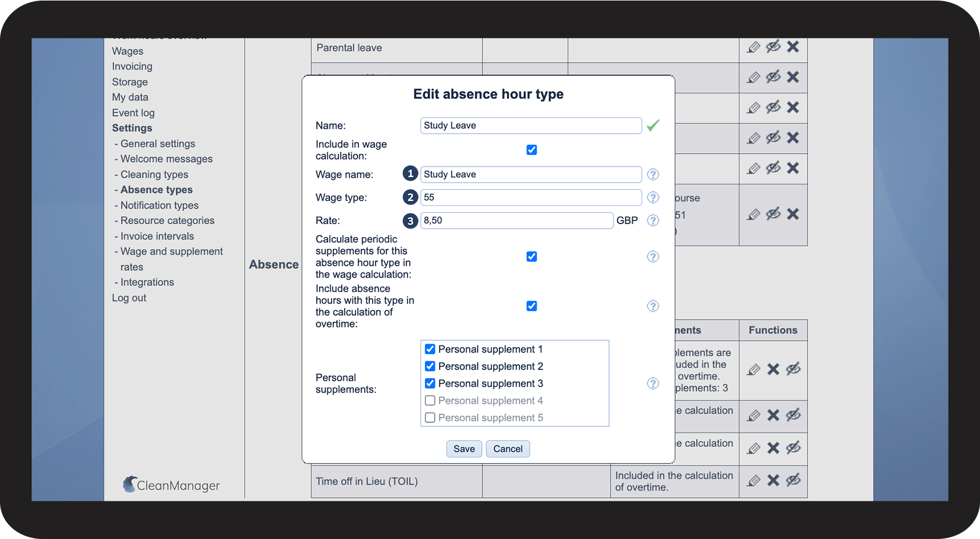Open General settings in sidebar

158,144
